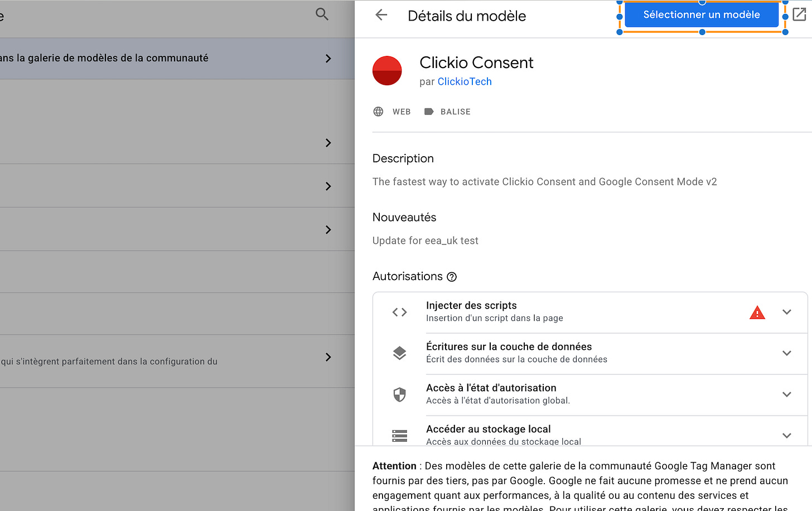This screenshot has height=511, width=812.
Task: Open the community template gallery row chevron
Action: [x=328, y=59]
